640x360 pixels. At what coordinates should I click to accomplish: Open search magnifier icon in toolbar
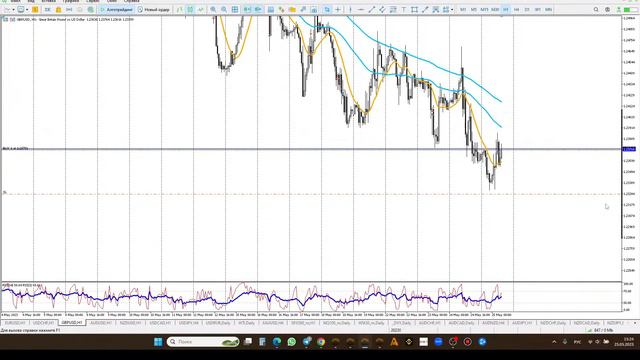(x=596, y=9)
